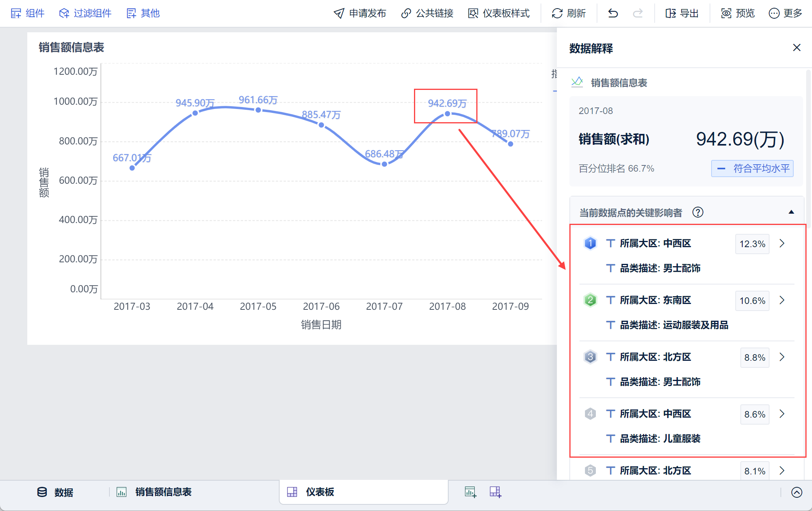Click the undo arrow icon
The image size is (812, 511).
[613, 14]
